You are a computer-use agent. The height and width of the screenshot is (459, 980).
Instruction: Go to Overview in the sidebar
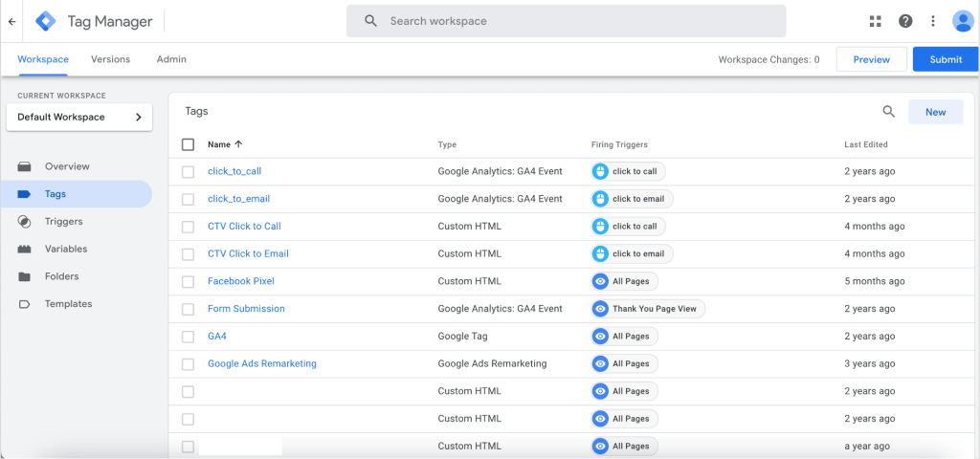pyautogui.click(x=67, y=166)
